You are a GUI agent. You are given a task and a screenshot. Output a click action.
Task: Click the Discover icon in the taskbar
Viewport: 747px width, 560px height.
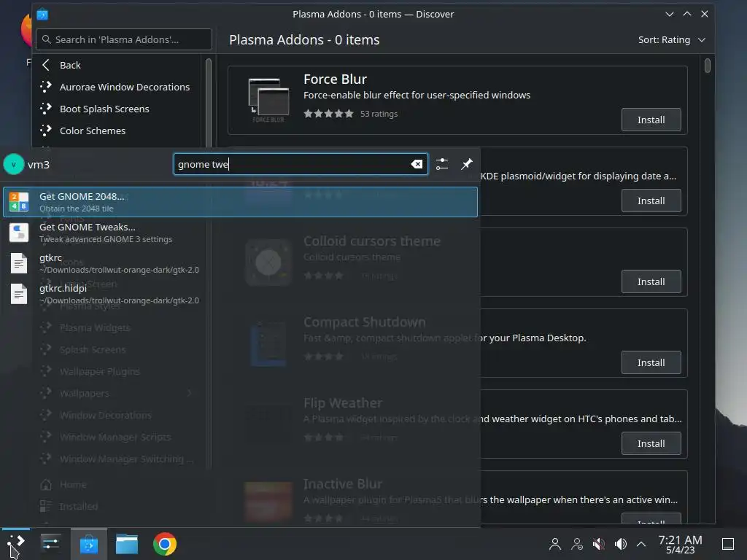click(x=88, y=543)
